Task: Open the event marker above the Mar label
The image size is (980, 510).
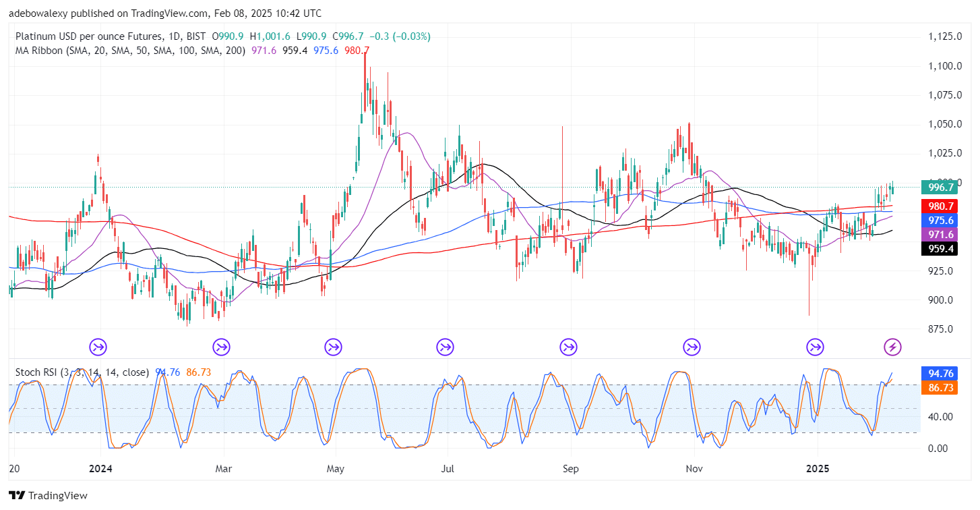Action: tap(221, 347)
